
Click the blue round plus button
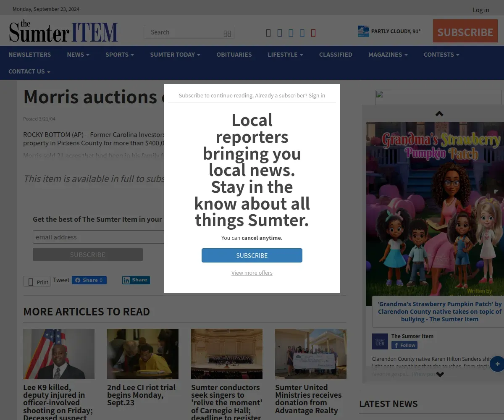click(x=497, y=364)
